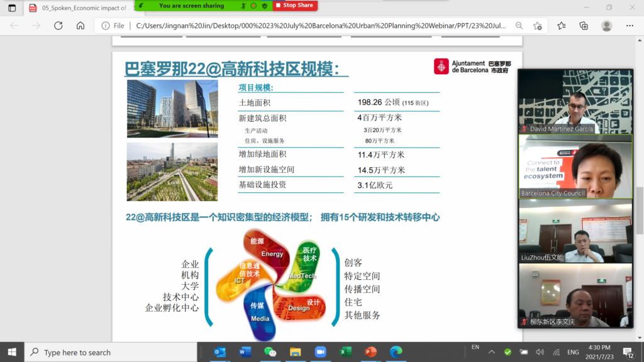Show hidden system tray icons

point(491,352)
